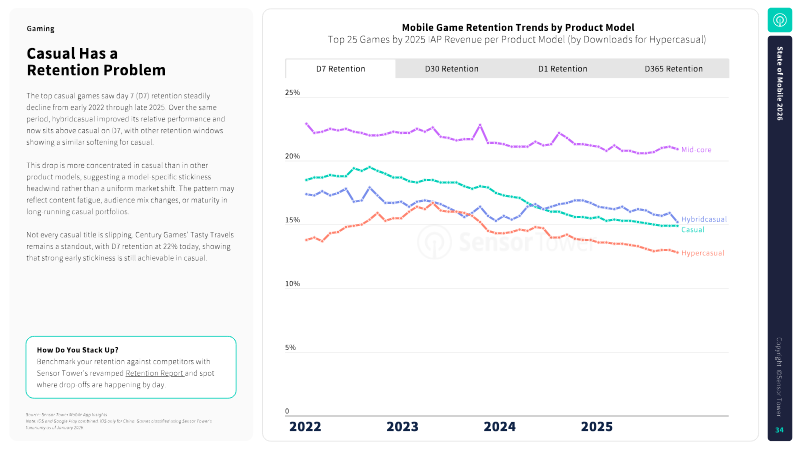Viewport: 800px width, 450px height.
Task: Click the Hybridcasual series label
Action: pos(704,218)
